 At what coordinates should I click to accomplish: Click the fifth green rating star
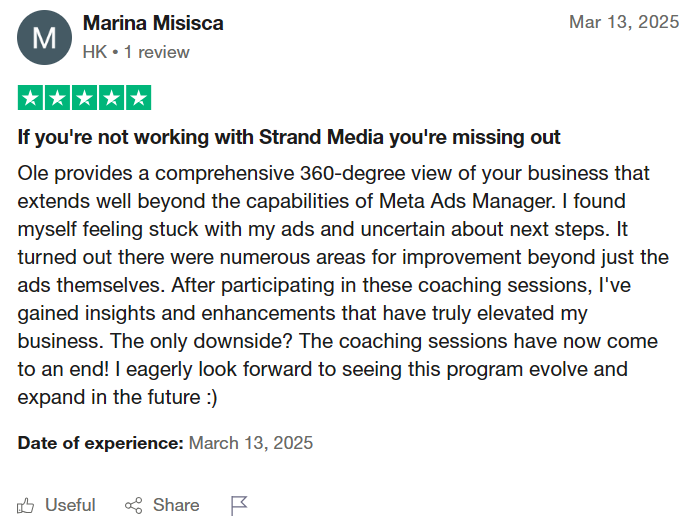tap(139, 98)
